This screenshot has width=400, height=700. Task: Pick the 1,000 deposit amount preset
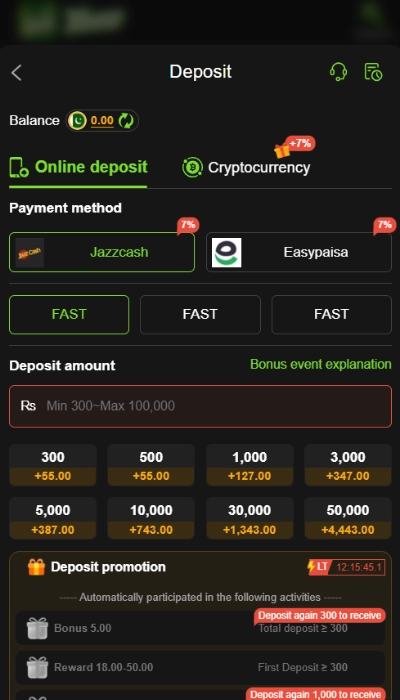tap(250, 465)
